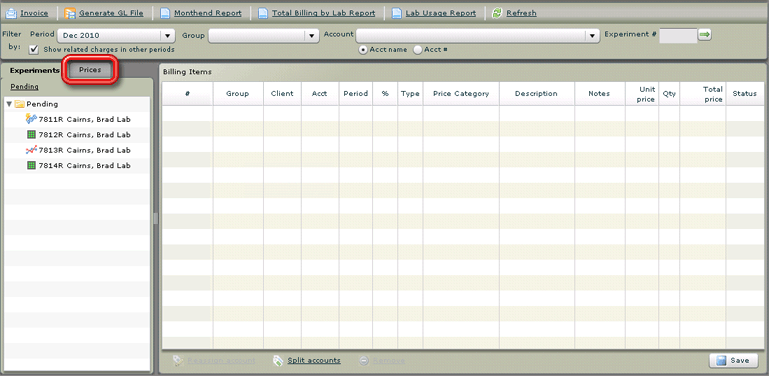769x376 pixels.
Task: Open Total Billing by Lab Report
Action: coord(324,13)
